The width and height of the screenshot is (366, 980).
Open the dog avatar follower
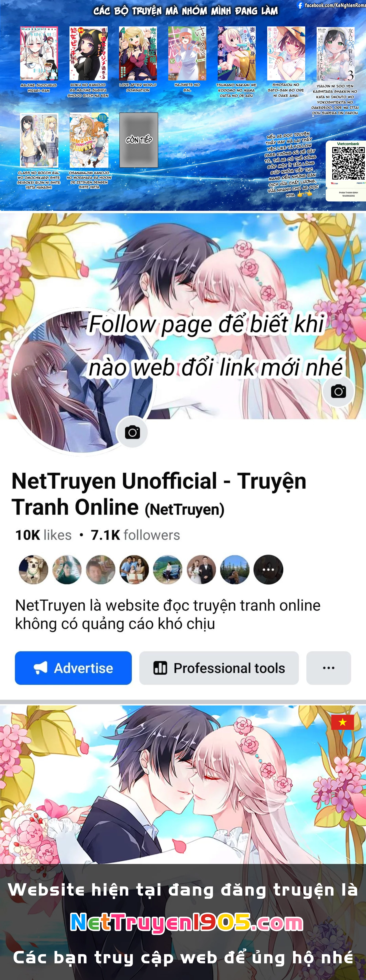(x=33, y=570)
